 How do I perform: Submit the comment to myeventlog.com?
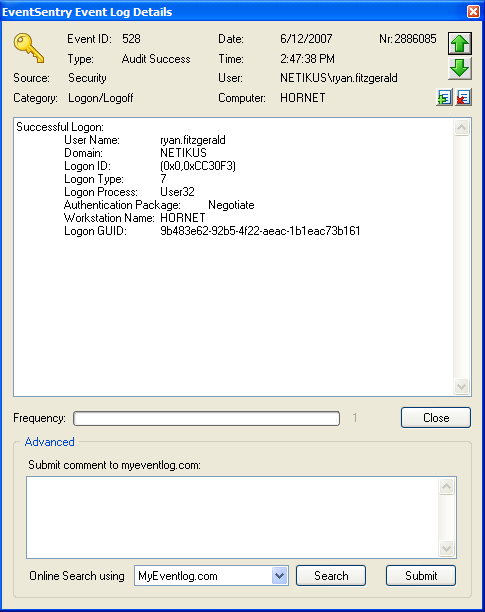[421, 576]
